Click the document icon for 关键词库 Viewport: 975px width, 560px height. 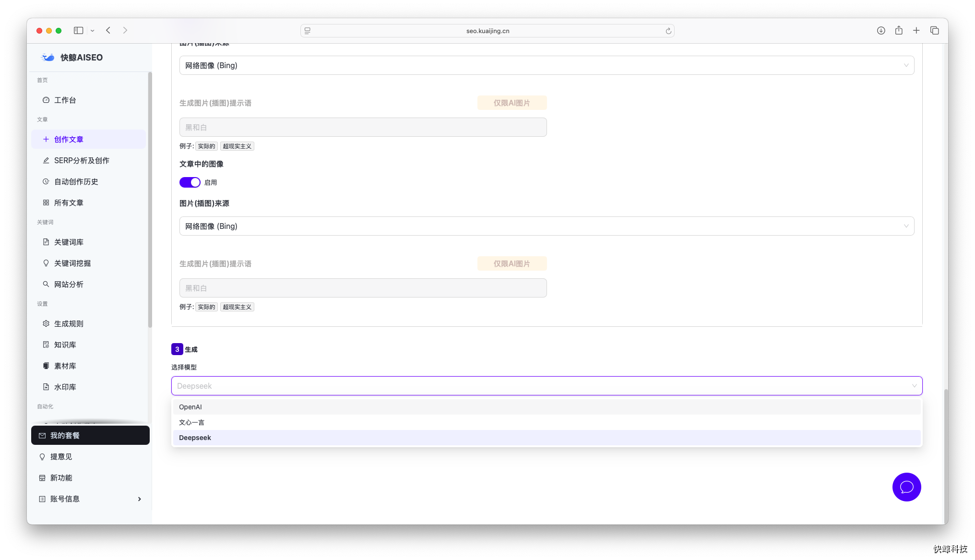pos(46,242)
